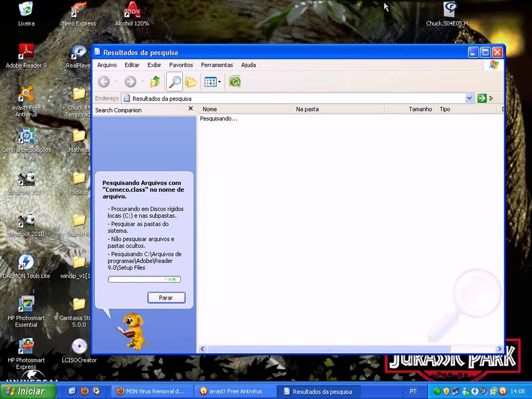
Task: Toggle the Search magnifier toolbar button
Action: (174, 82)
